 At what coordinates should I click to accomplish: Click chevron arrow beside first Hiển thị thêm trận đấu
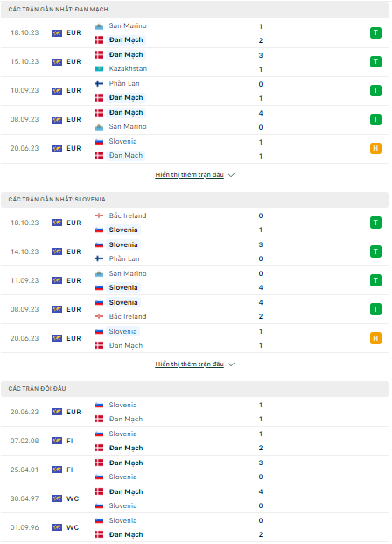click(231, 175)
